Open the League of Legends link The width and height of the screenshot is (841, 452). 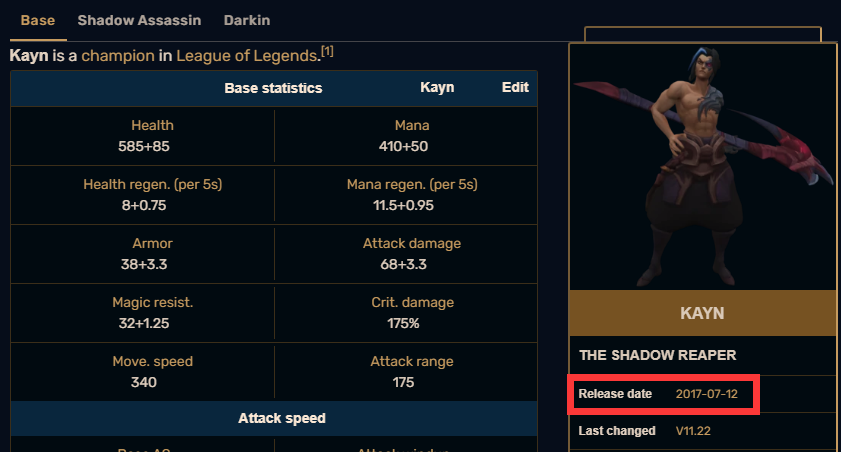tap(248, 56)
